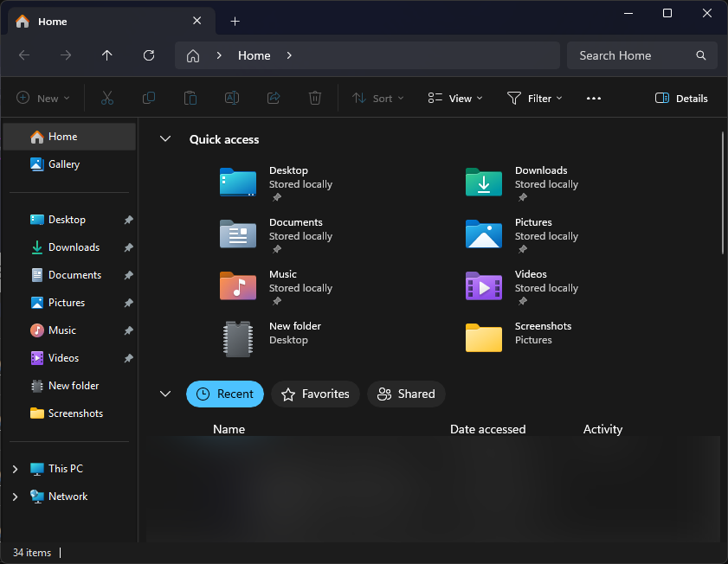The width and height of the screenshot is (728, 564).
Task: Click pin icon next to sidebar Music
Action: [x=129, y=330]
